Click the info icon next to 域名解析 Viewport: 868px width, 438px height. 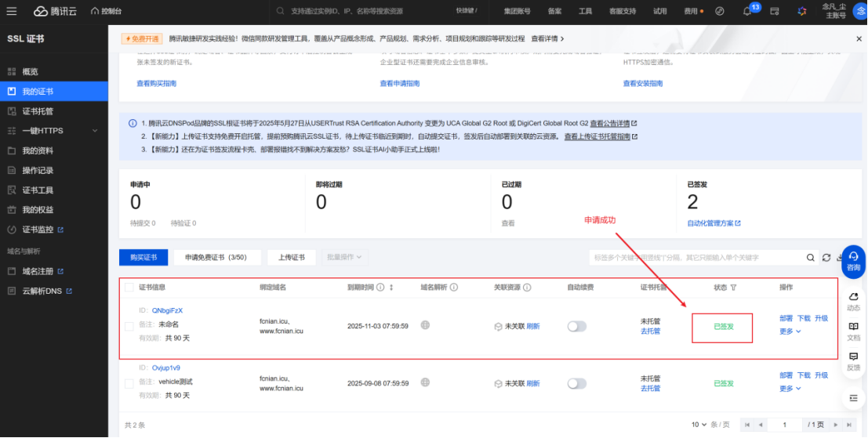(x=454, y=288)
